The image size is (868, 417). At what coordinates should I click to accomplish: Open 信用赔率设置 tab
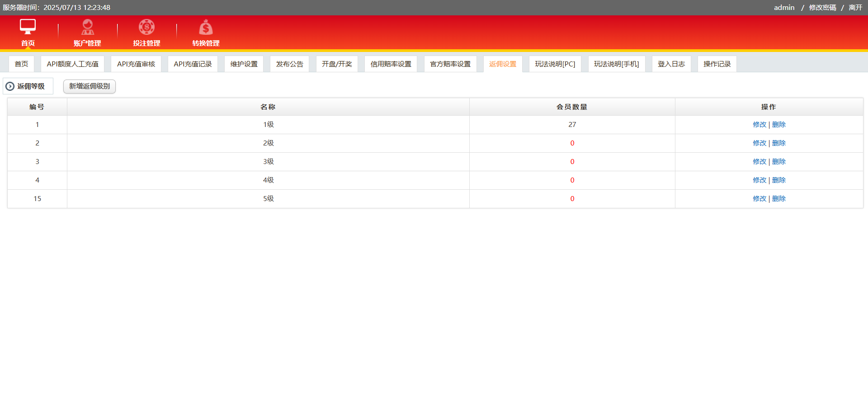coord(391,64)
